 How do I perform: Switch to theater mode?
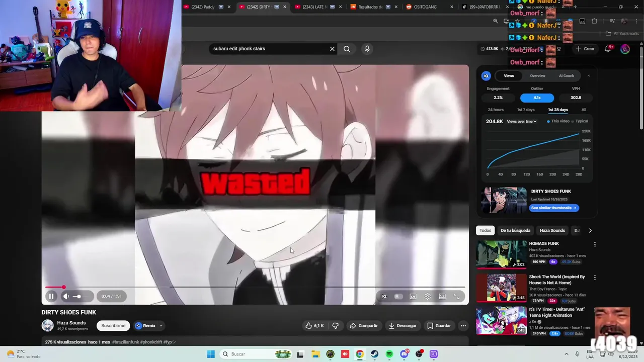(x=442, y=297)
